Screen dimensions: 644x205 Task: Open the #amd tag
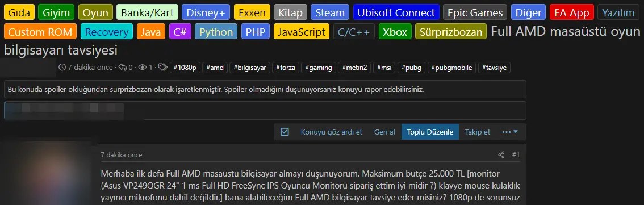215,68
